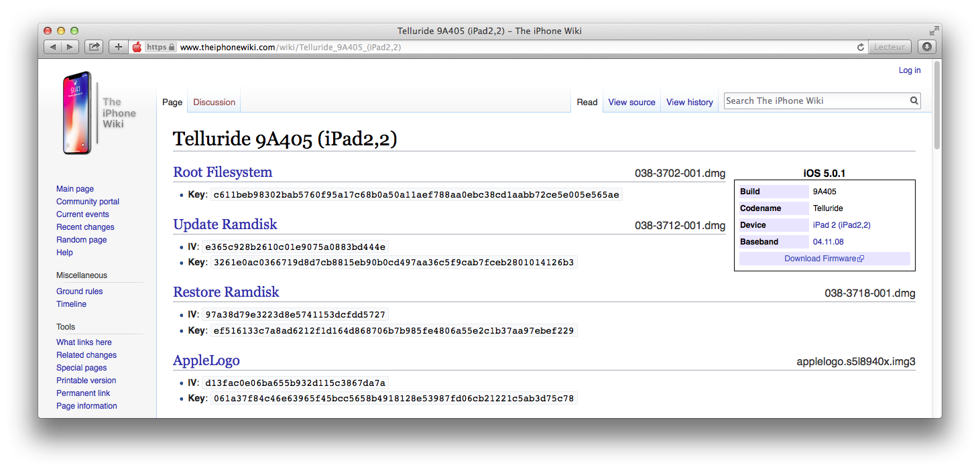The width and height of the screenshot is (980, 471).
Task: Switch to the Discussion tab
Action: click(214, 103)
